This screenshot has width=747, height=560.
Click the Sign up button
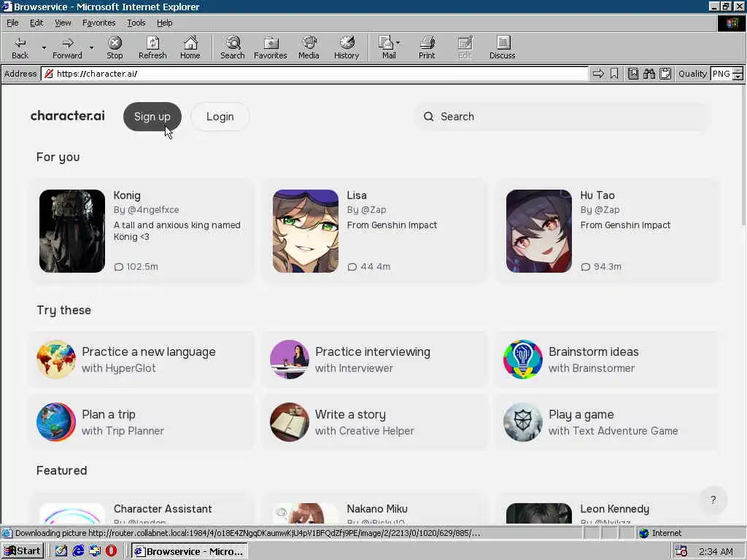pyautogui.click(x=152, y=117)
